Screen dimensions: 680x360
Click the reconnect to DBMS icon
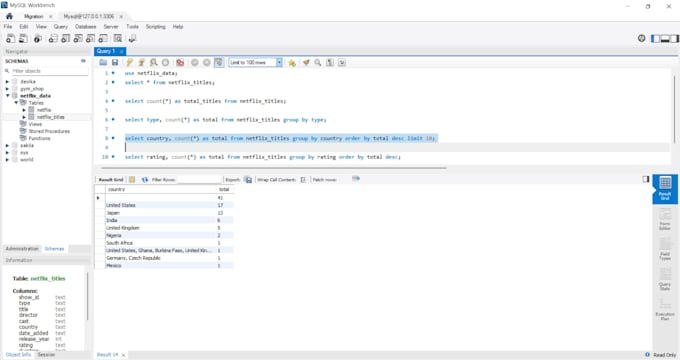click(132, 39)
